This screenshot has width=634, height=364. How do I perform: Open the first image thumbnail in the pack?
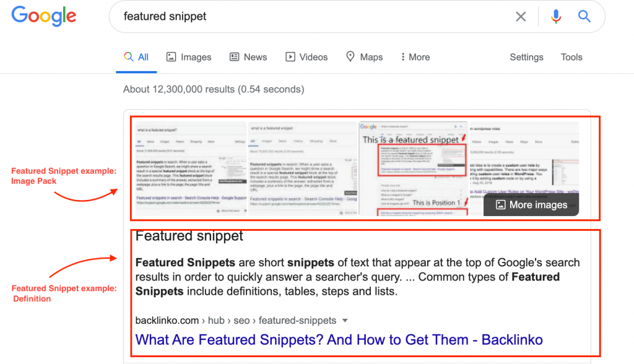[191, 168]
